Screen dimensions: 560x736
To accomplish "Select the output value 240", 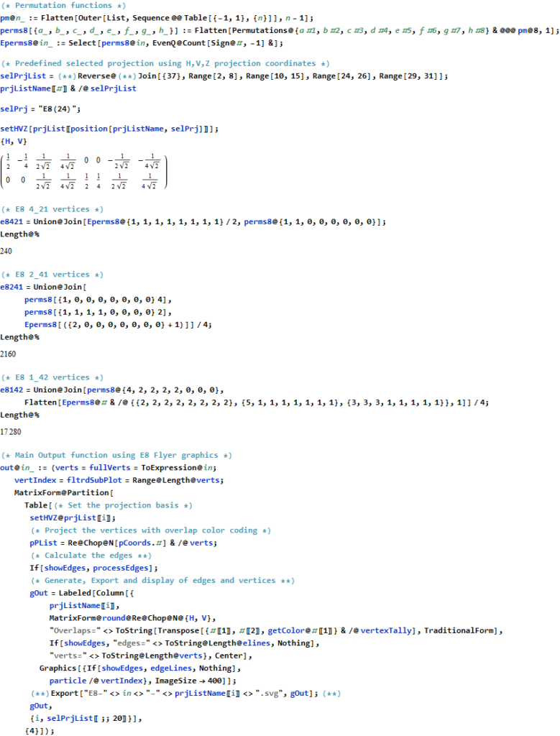I will (x=8, y=252).
